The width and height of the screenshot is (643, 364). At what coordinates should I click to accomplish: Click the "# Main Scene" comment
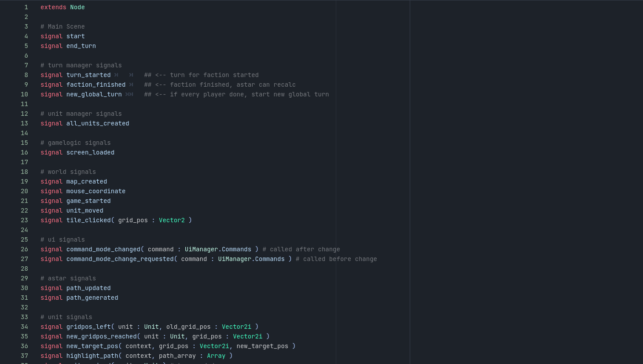click(x=62, y=26)
